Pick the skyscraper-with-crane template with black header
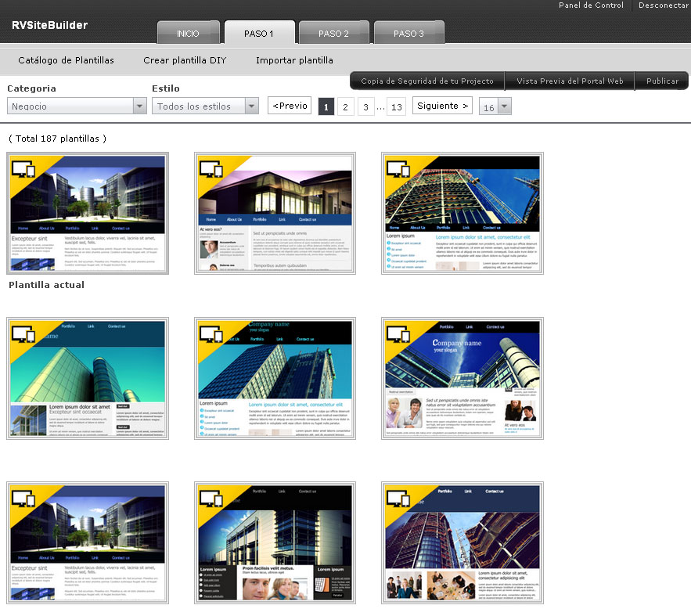This screenshot has height=616, width=691. tap(462, 213)
